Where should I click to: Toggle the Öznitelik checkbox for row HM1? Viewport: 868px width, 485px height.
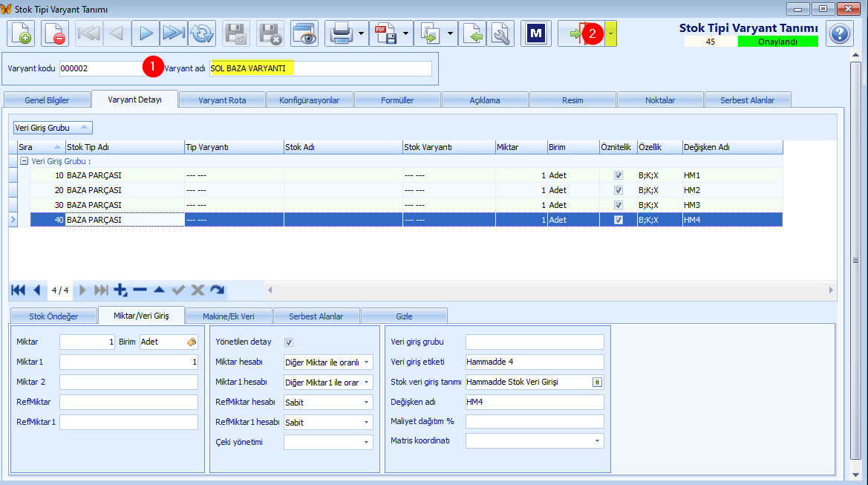pyautogui.click(x=619, y=175)
